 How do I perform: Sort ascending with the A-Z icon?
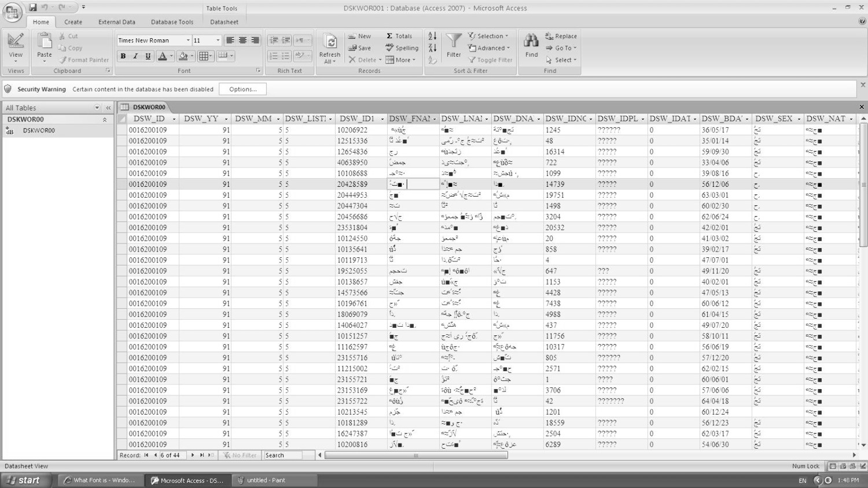pyautogui.click(x=432, y=36)
